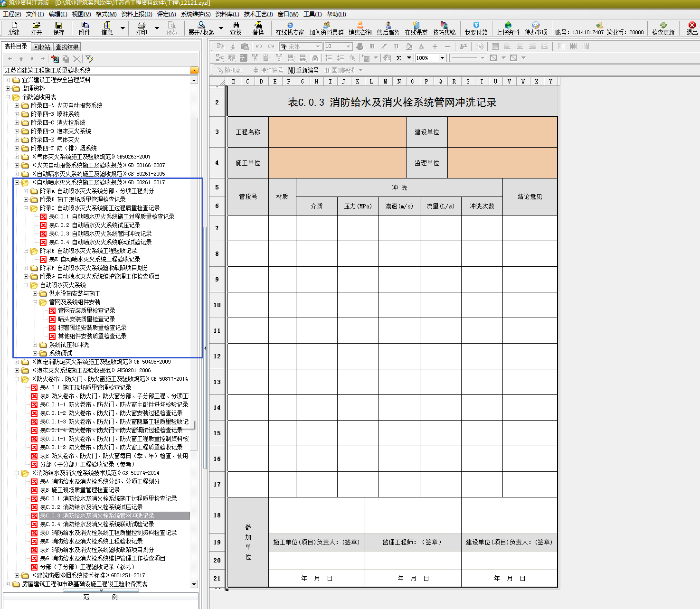Open the 信息 info icon
Viewport: 700px width, 609px height.
click(x=107, y=28)
